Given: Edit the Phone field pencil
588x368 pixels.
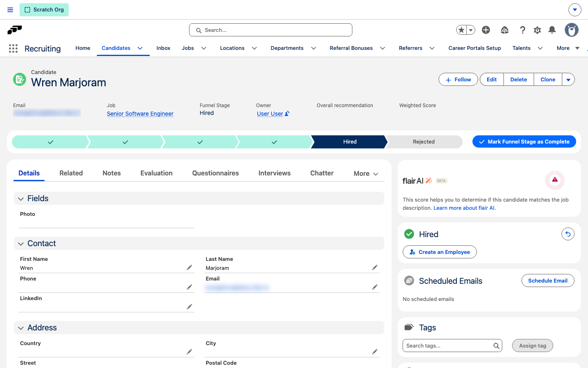Looking at the screenshot, I should point(189,287).
